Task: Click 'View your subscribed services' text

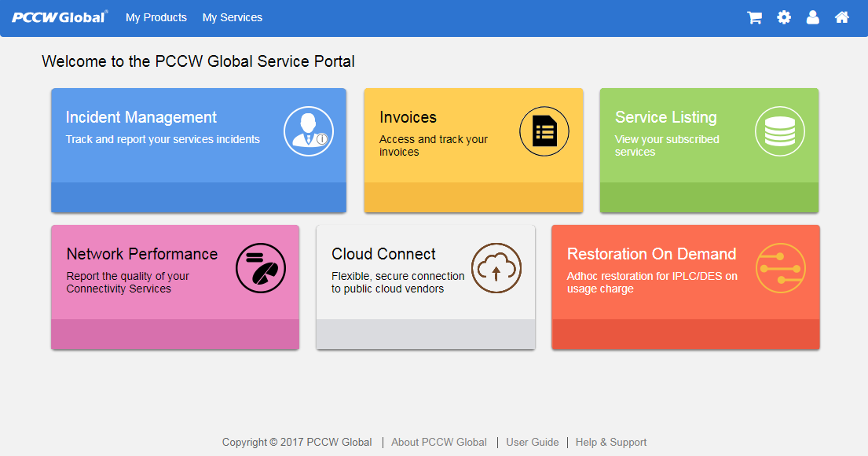Action: coord(667,145)
